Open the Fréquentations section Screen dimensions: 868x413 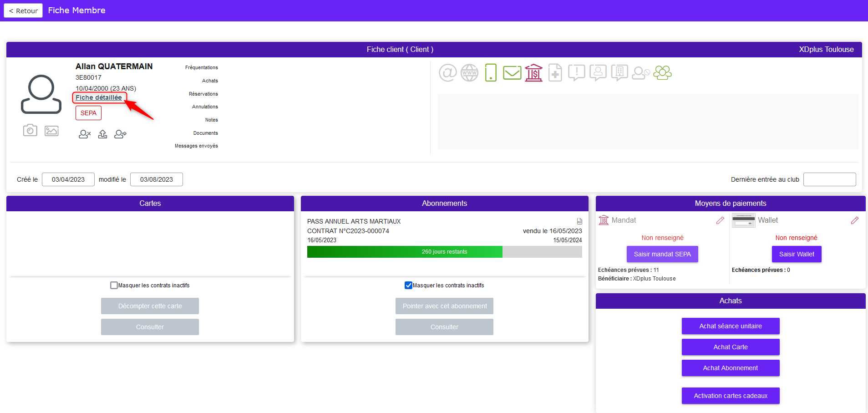coord(202,67)
